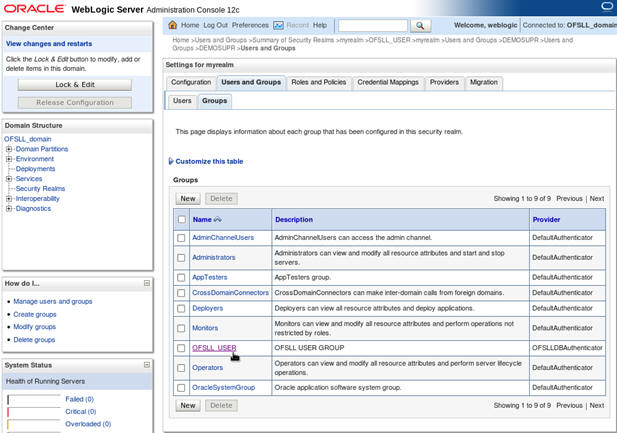Open the Administrators group link
617x433 pixels.
coord(214,257)
